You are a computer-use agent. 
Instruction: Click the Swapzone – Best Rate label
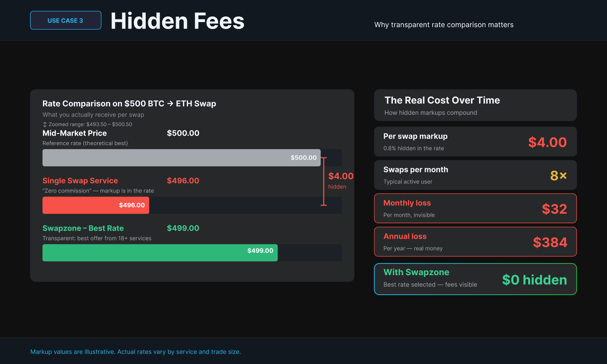point(83,228)
